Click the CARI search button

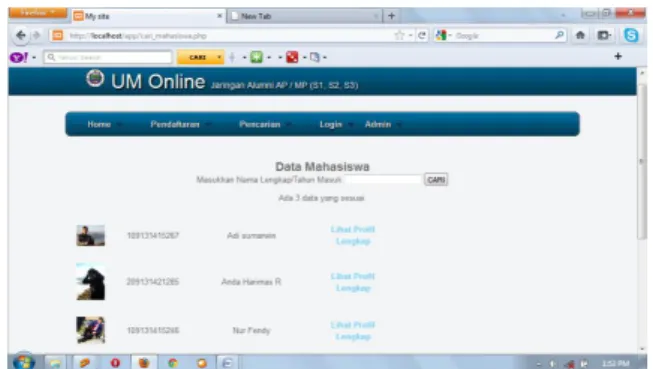click(436, 180)
